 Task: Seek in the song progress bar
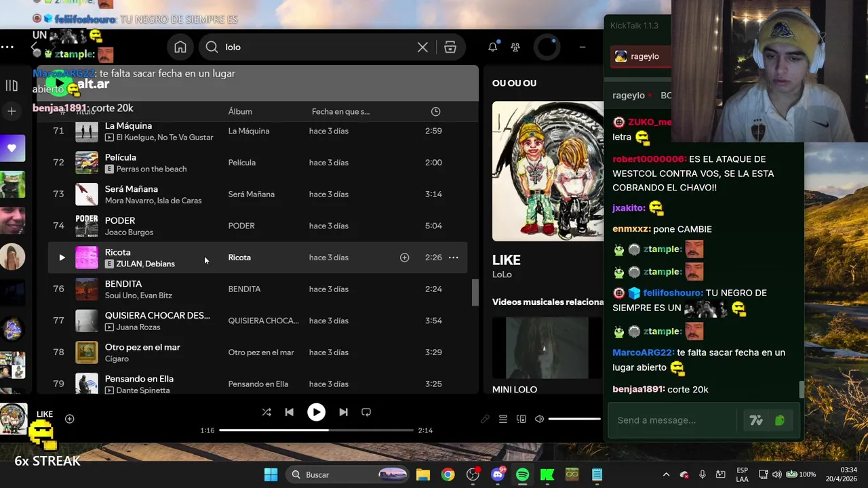(316, 430)
